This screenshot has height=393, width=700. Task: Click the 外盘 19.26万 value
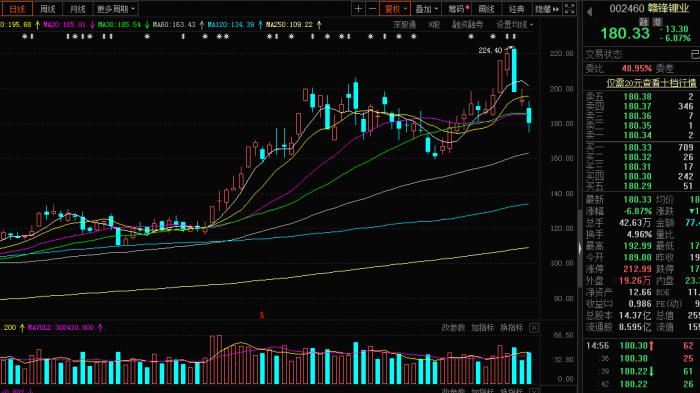635,280
